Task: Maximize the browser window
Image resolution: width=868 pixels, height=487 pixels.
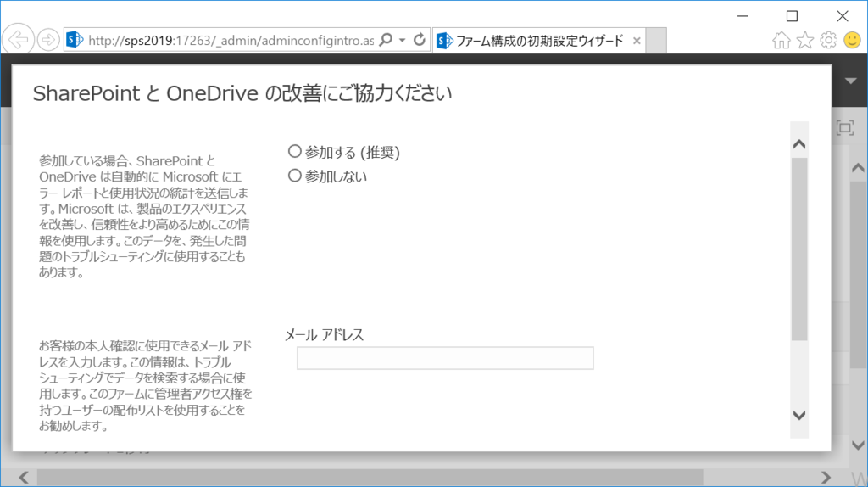Action: [x=793, y=16]
